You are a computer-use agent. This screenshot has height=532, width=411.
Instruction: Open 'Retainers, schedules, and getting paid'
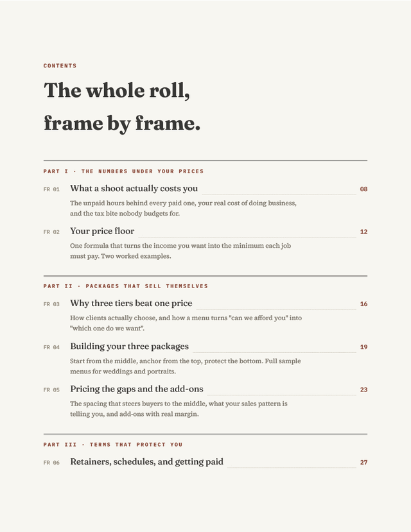[146, 462]
